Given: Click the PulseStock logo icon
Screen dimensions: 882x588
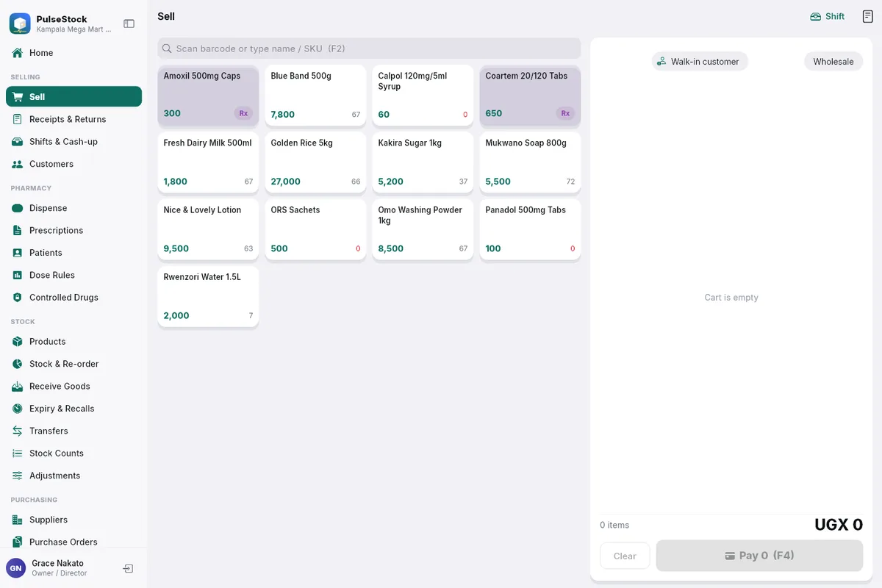Looking at the screenshot, I should click(x=20, y=24).
